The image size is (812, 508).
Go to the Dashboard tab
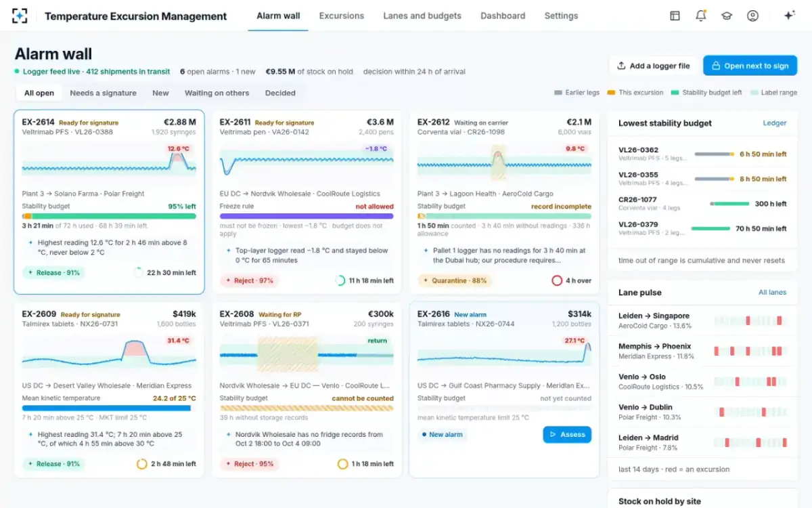[503, 16]
